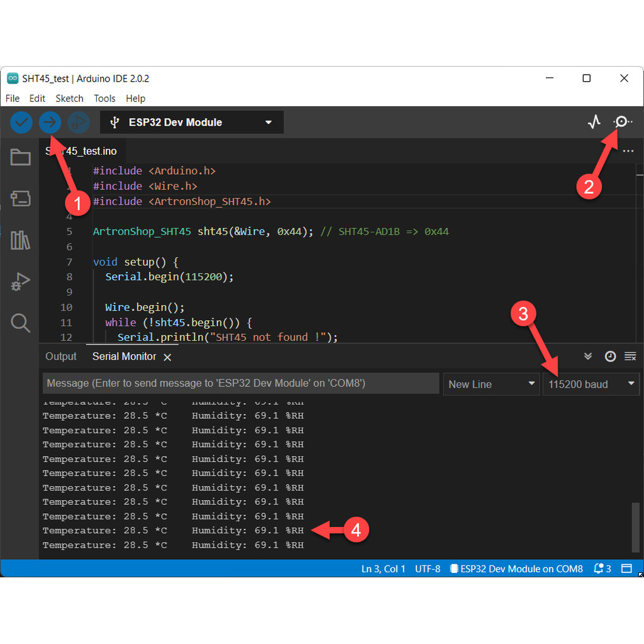Screen dimensions: 644x644
Task: Clear the serial output
Action: (x=630, y=357)
